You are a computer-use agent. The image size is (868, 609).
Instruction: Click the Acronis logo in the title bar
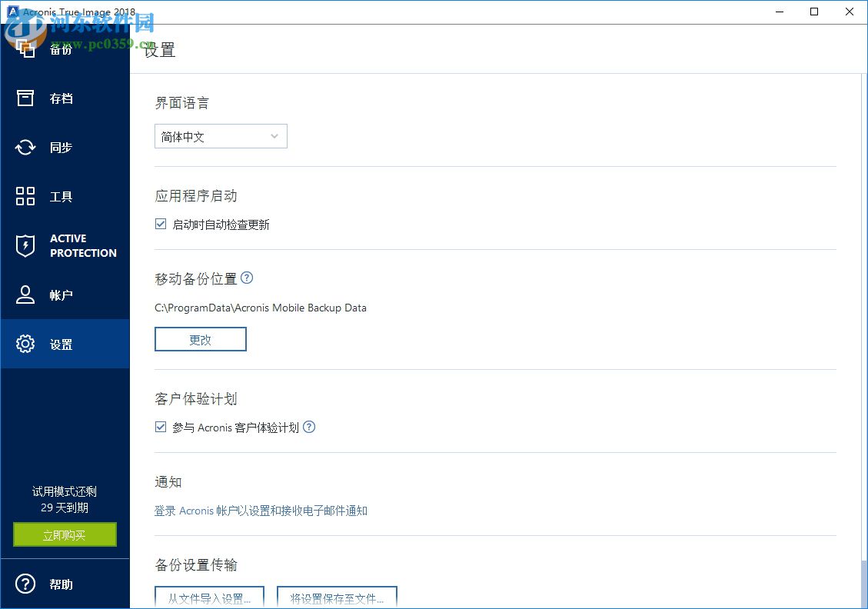click(x=11, y=12)
